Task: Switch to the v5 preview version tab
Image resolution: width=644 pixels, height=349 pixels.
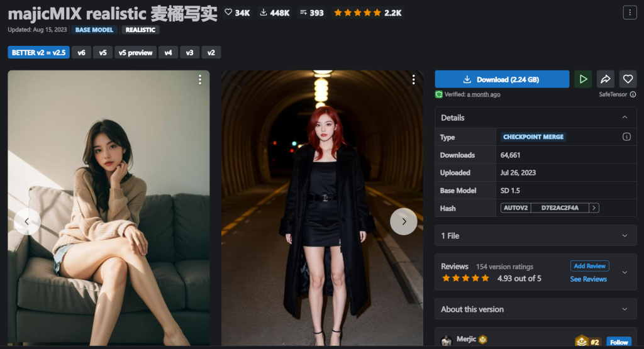Action: point(136,53)
